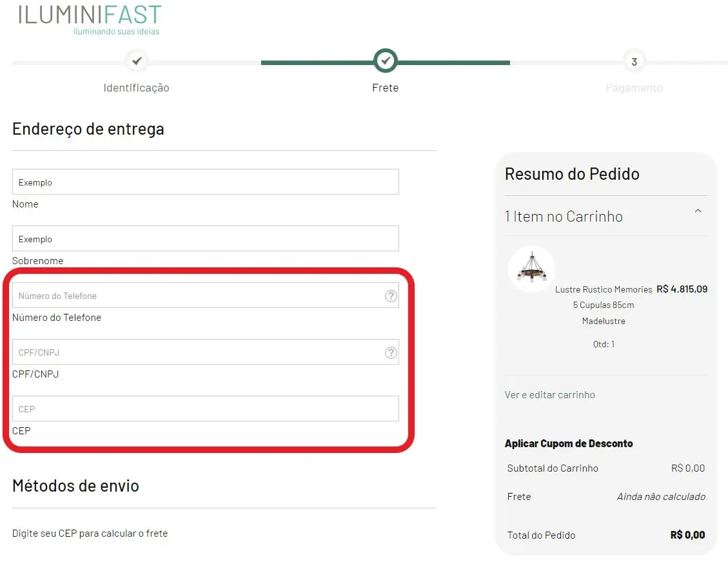Click the CPF/CNPJ field
This screenshot has height=567, width=728.
193,352
